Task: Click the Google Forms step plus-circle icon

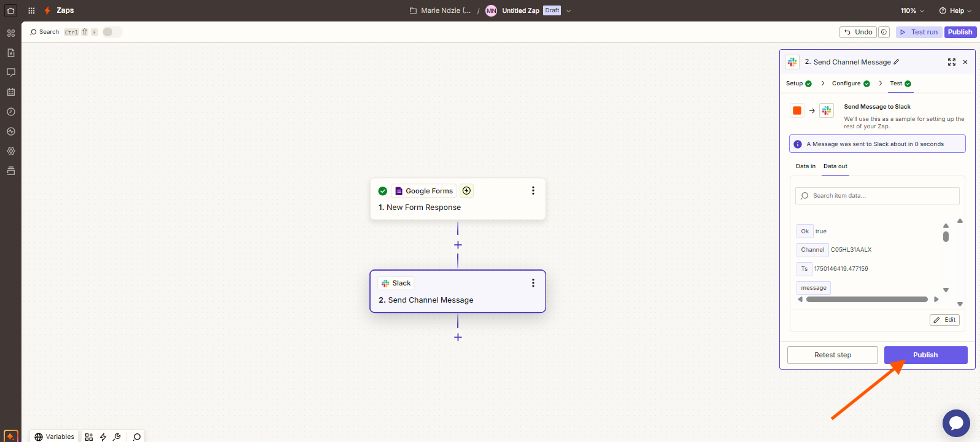Action: pos(466,191)
